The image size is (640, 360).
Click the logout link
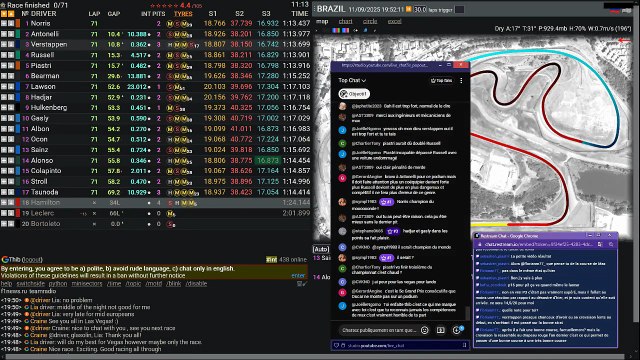pos(32,260)
